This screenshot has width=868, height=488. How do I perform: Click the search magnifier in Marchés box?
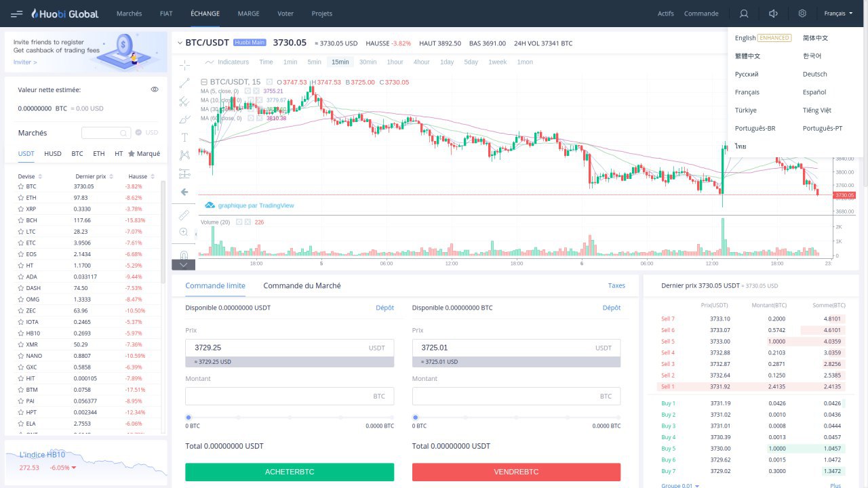[x=123, y=133]
